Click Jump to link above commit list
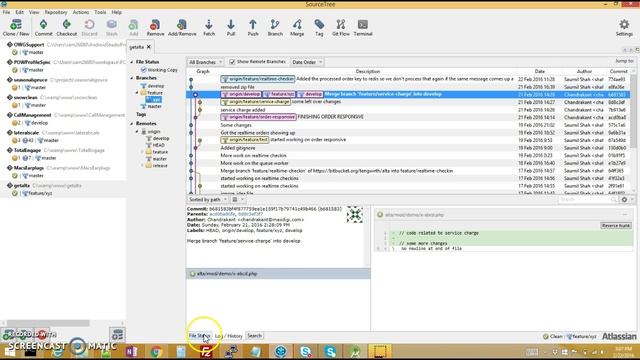 (x=624, y=61)
